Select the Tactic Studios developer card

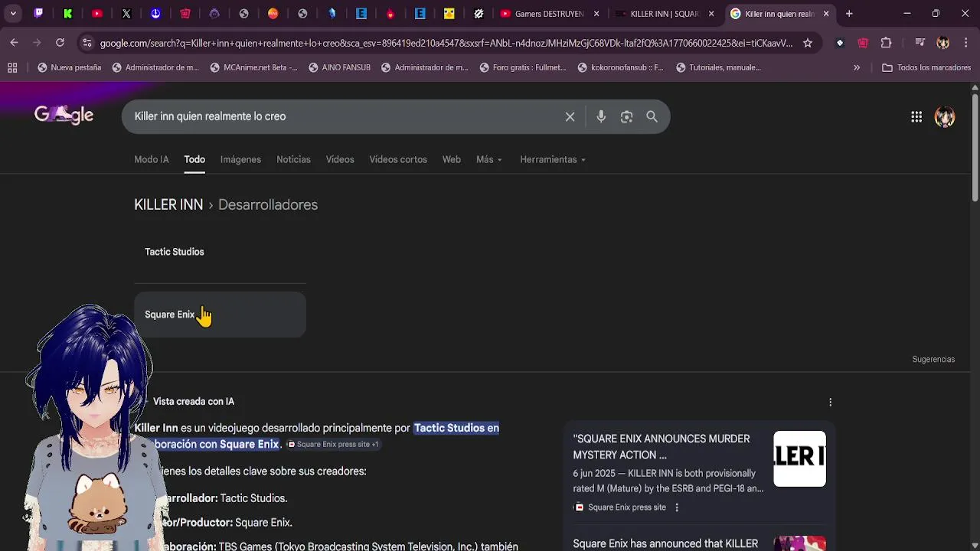220,252
